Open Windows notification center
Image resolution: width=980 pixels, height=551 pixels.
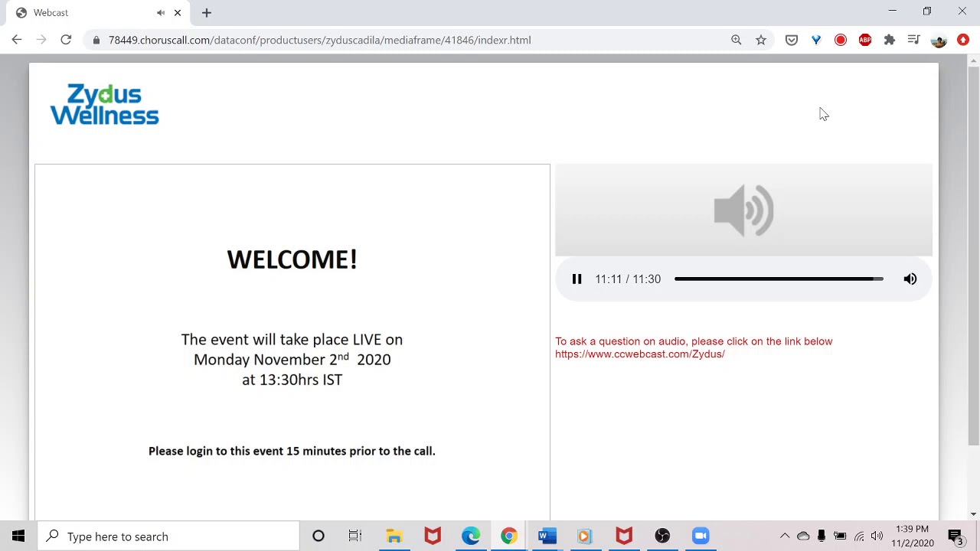tap(955, 536)
